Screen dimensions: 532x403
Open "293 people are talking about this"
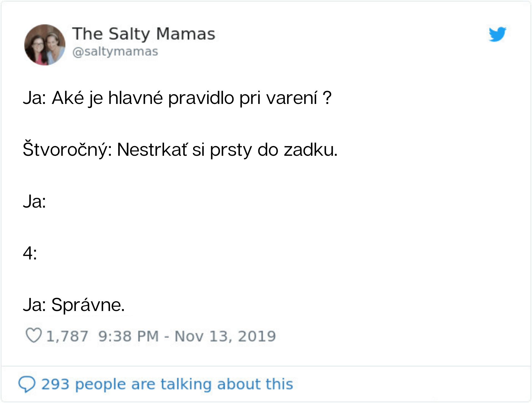coord(167,384)
